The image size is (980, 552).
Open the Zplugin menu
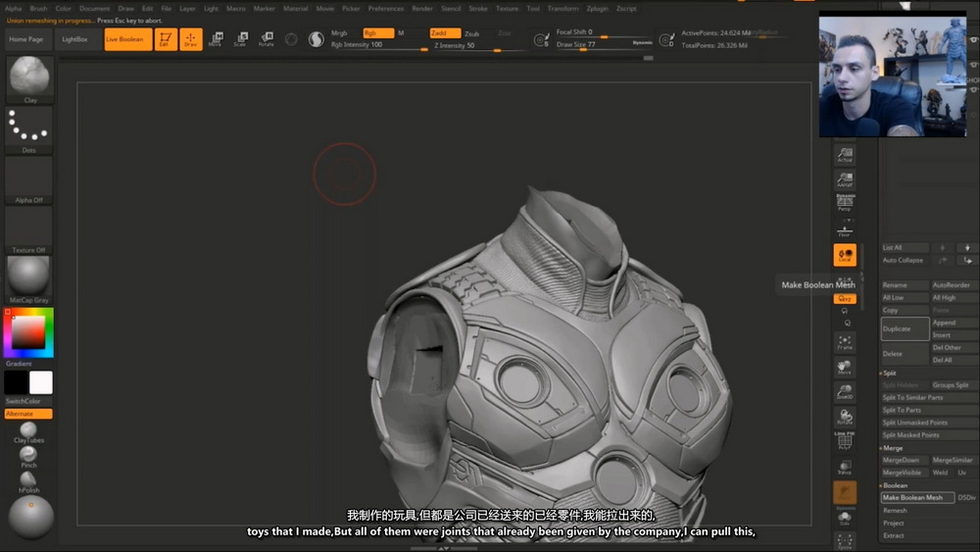[x=598, y=9]
